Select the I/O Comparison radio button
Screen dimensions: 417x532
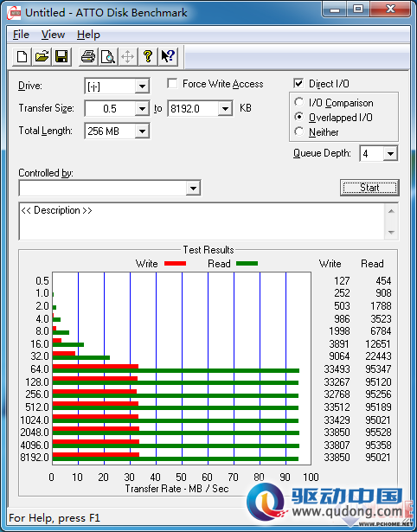pyautogui.click(x=299, y=102)
